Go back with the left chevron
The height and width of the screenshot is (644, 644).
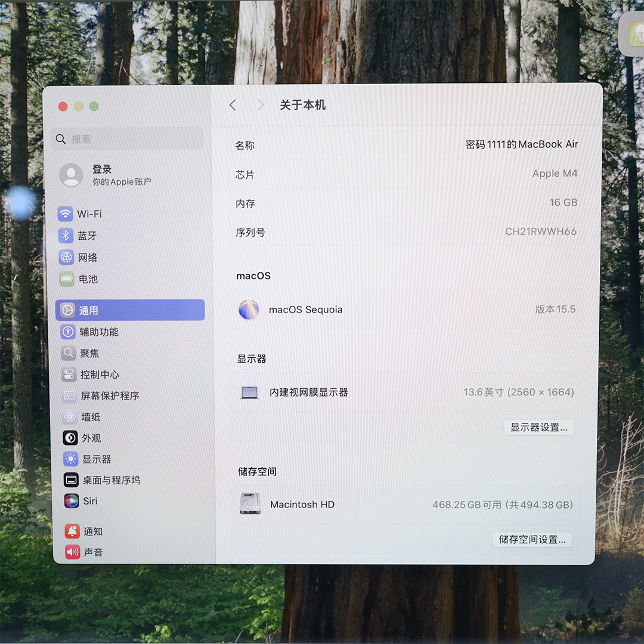point(233,106)
